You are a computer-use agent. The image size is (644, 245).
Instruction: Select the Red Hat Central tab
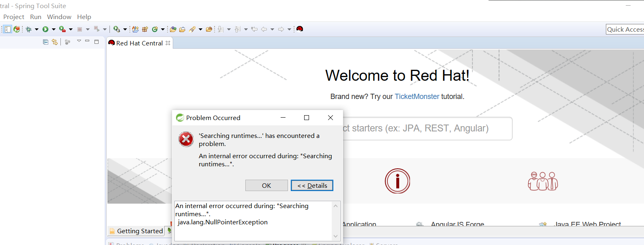click(140, 43)
